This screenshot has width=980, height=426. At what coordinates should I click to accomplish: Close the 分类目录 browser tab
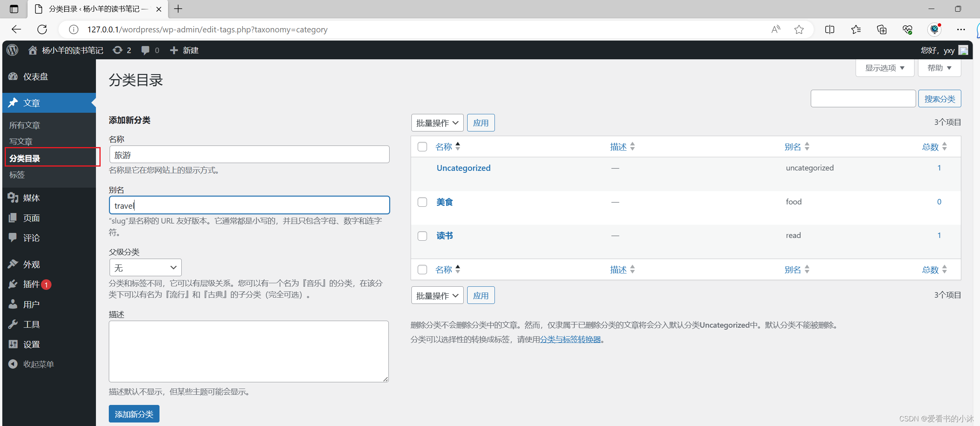tap(159, 9)
